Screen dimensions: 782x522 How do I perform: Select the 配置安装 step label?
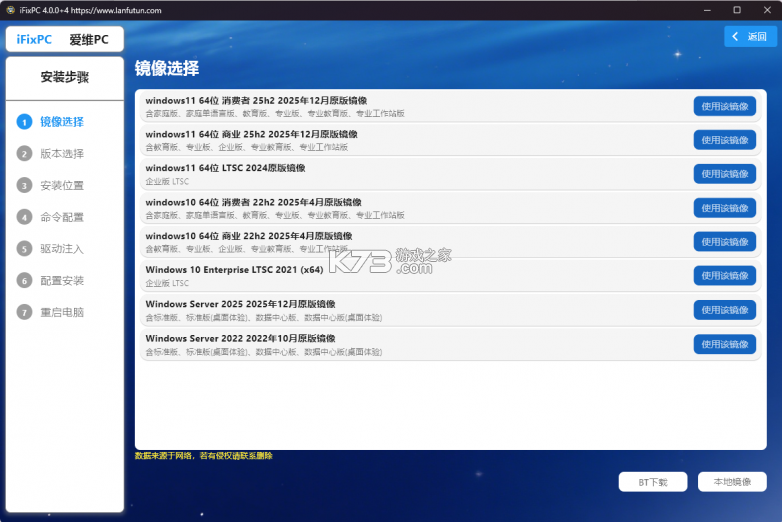[62, 281]
